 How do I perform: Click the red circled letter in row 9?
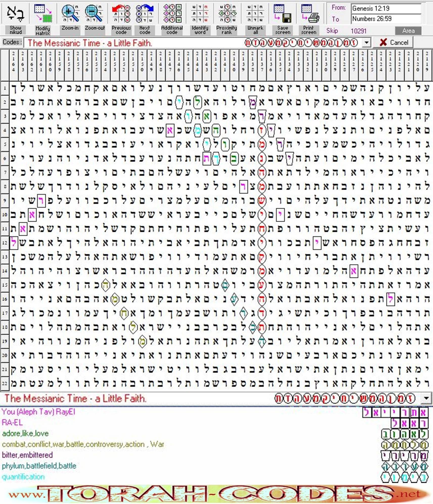(262, 201)
